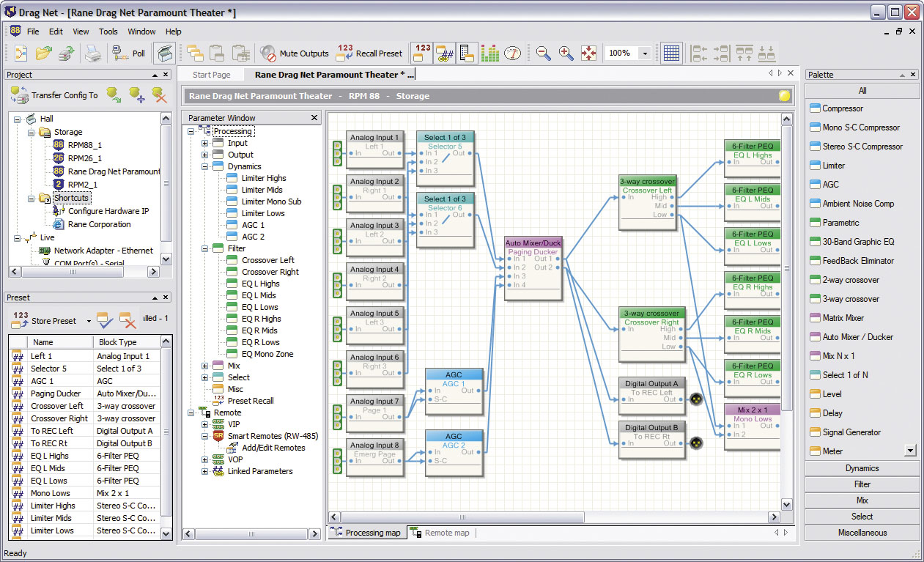Zoom in with the plus magnifier icon
This screenshot has height=562, width=924.
(x=566, y=53)
